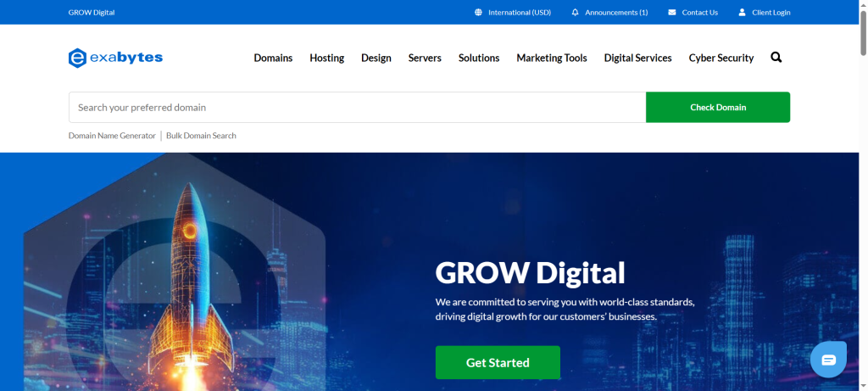Expand the Hosting menu
The height and width of the screenshot is (391, 868).
(326, 58)
